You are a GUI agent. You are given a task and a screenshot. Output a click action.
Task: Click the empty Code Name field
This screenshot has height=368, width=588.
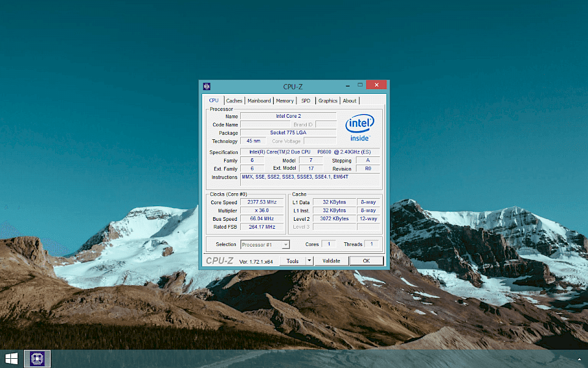265,125
